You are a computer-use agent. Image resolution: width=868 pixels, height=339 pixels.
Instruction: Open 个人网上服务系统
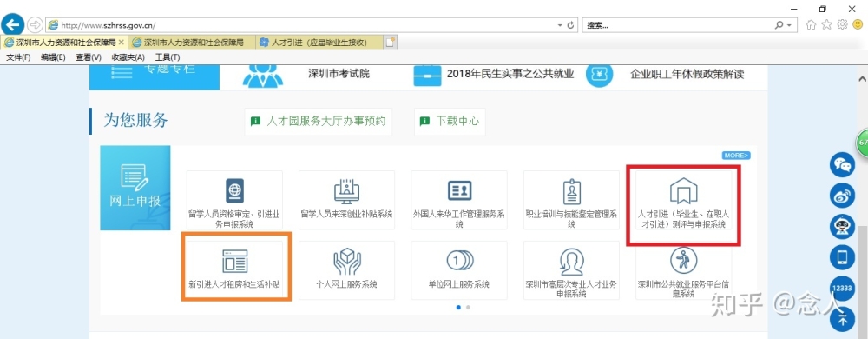[x=346, y=270]
